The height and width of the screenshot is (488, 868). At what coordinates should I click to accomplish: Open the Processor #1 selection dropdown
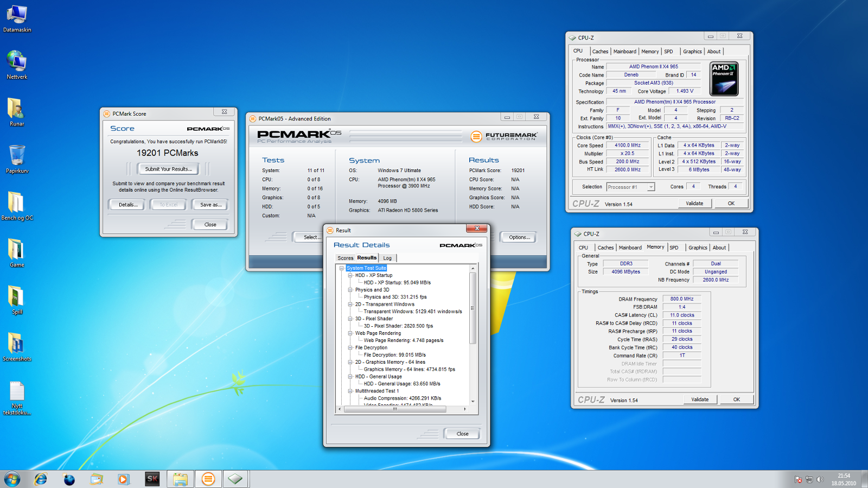[x=630, y=187]
